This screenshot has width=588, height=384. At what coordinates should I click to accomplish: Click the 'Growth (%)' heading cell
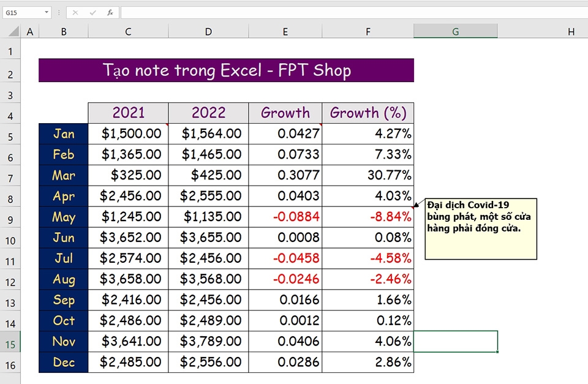368,113
